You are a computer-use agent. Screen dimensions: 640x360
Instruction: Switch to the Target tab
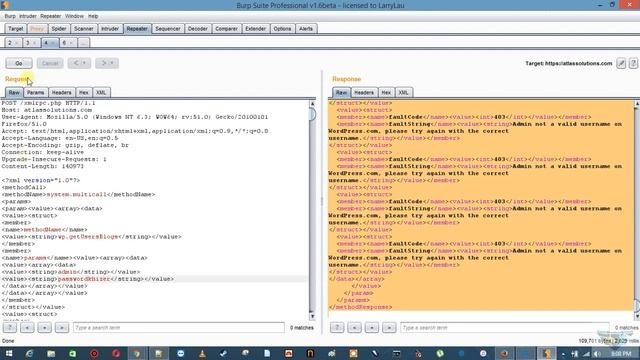click(x=16, y=29)
